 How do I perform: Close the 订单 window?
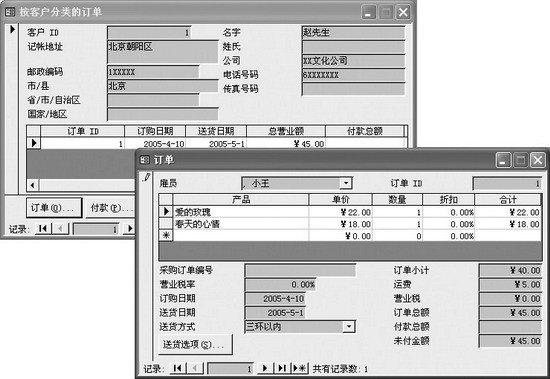click(537, 160)
